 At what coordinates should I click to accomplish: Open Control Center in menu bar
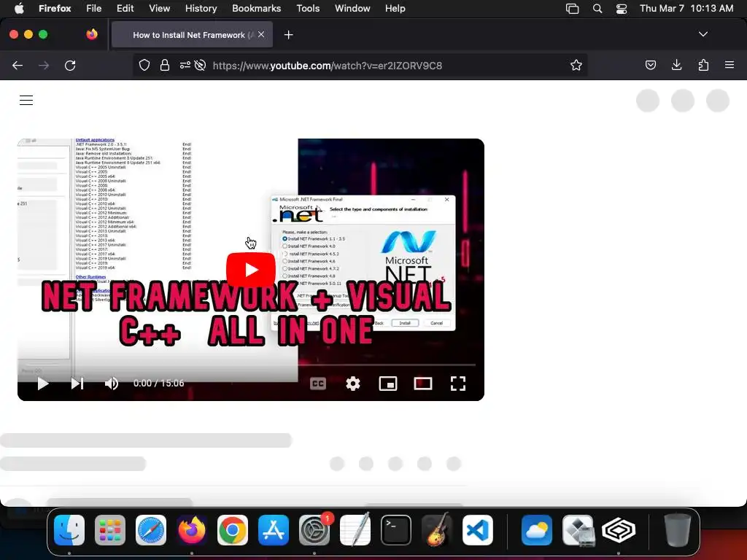(x=622, y=9)
